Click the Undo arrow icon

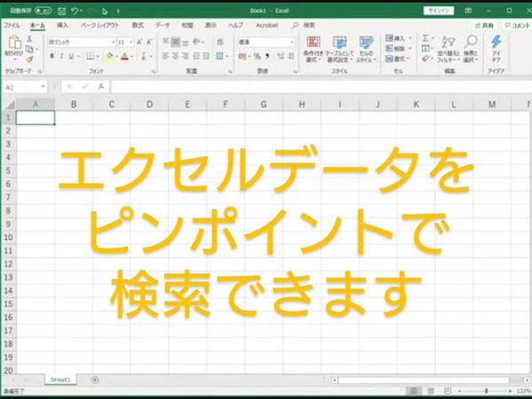(75, 12)
